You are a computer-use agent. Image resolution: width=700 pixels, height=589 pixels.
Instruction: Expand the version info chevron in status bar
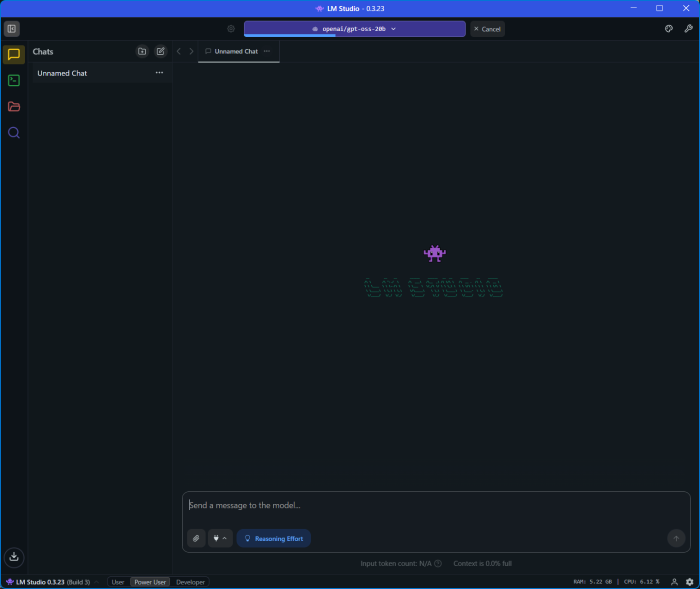(96, 582)
